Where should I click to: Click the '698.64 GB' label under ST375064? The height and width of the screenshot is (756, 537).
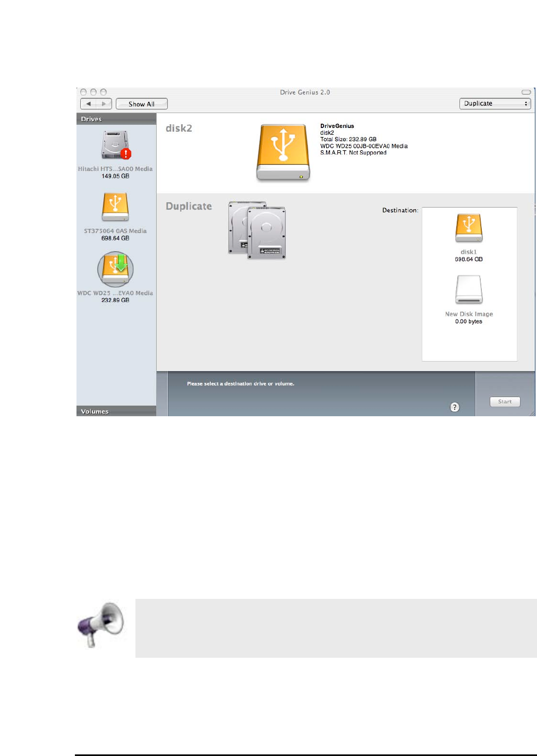tap(115, 238)
